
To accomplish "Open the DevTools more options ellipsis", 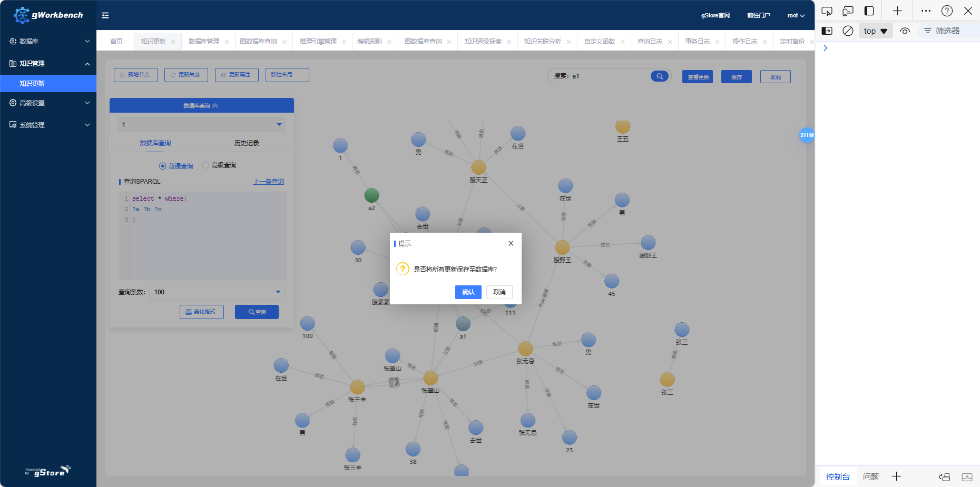I will pos(926,11).
